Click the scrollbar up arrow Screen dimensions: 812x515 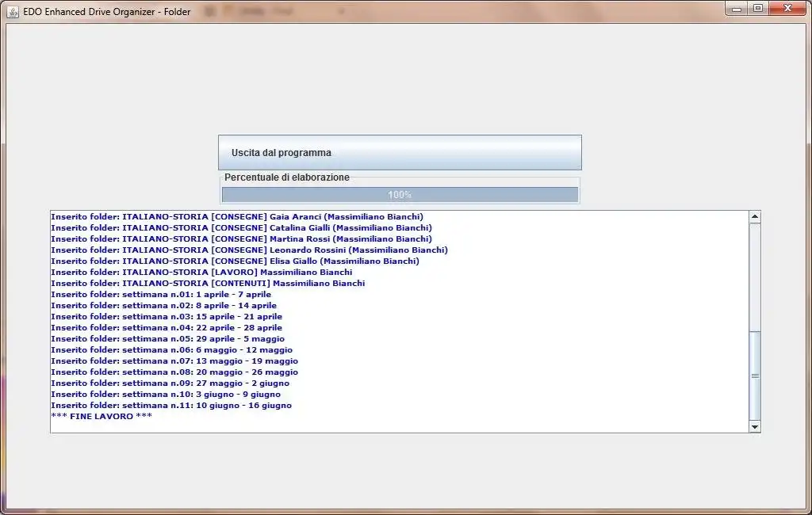click(x=753, y=215)
